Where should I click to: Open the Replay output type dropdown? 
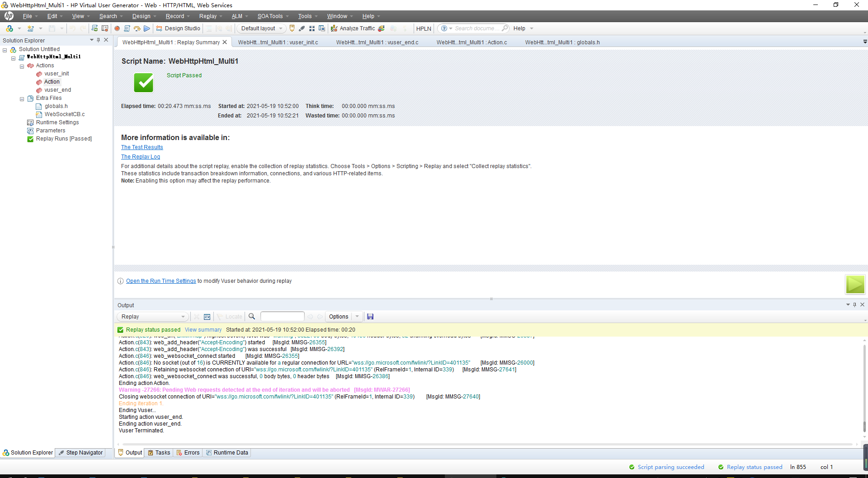(153, 317)
